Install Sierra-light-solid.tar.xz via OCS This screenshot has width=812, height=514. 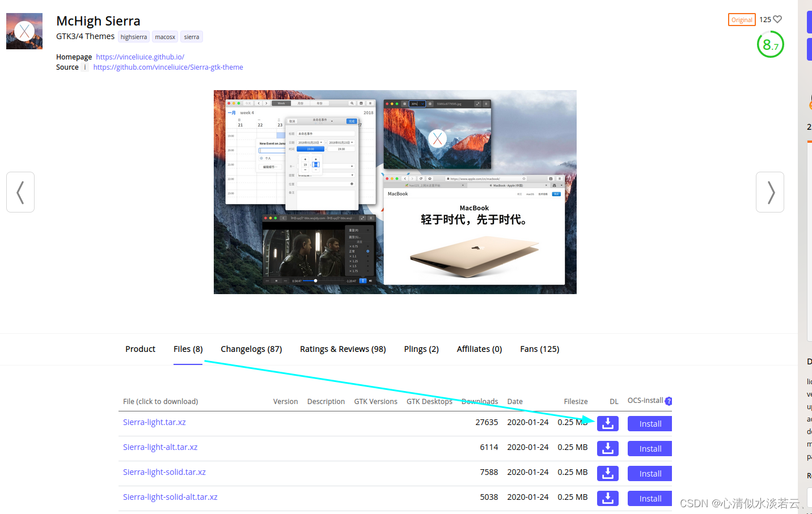[650, 474]
